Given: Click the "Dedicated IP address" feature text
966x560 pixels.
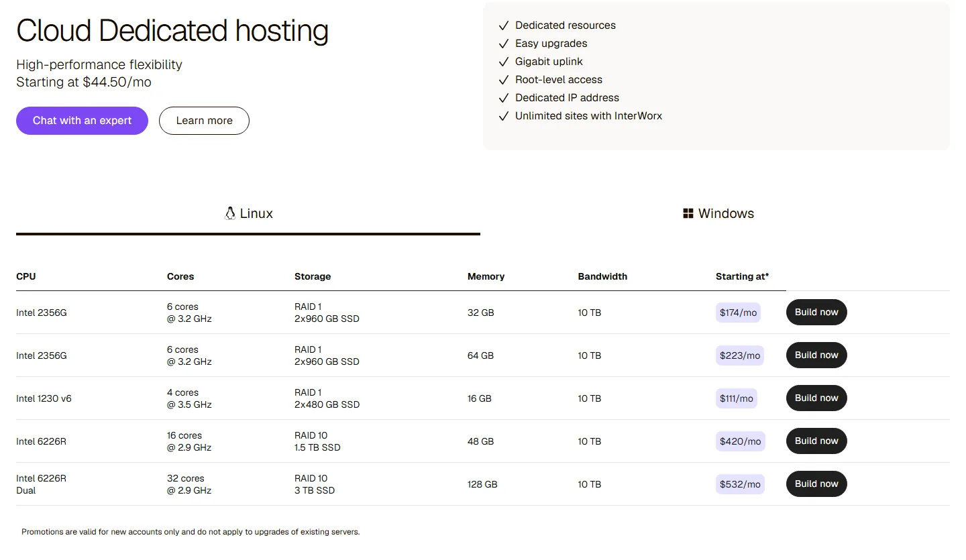Looking at the screenshot, I should click(567, 98).
